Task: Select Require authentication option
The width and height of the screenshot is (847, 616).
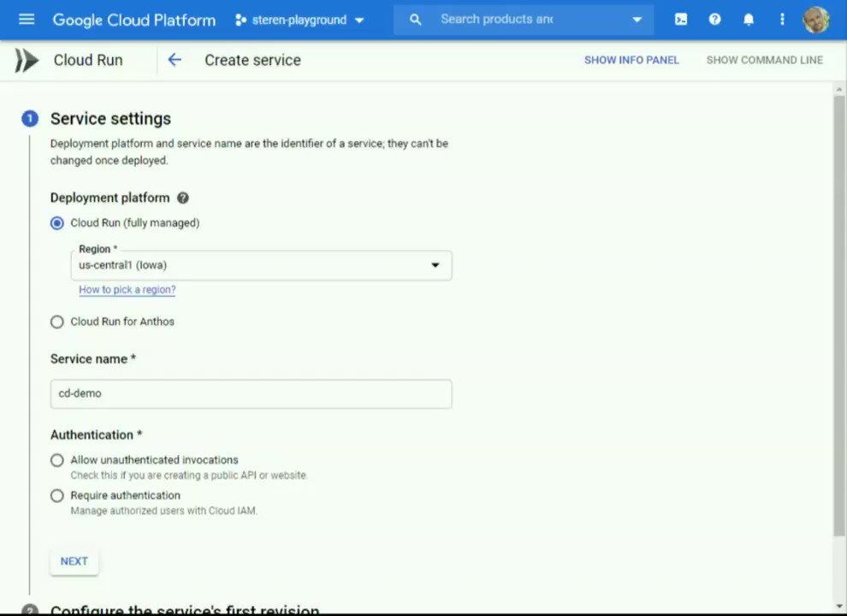Action: [x=57, y=496]
